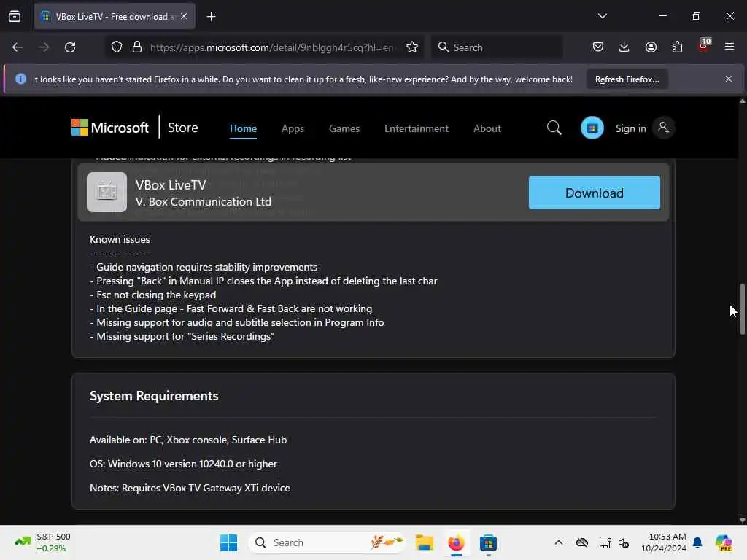Open a new browser tab
The image size is (747, 560).
[x=211, y=17]
